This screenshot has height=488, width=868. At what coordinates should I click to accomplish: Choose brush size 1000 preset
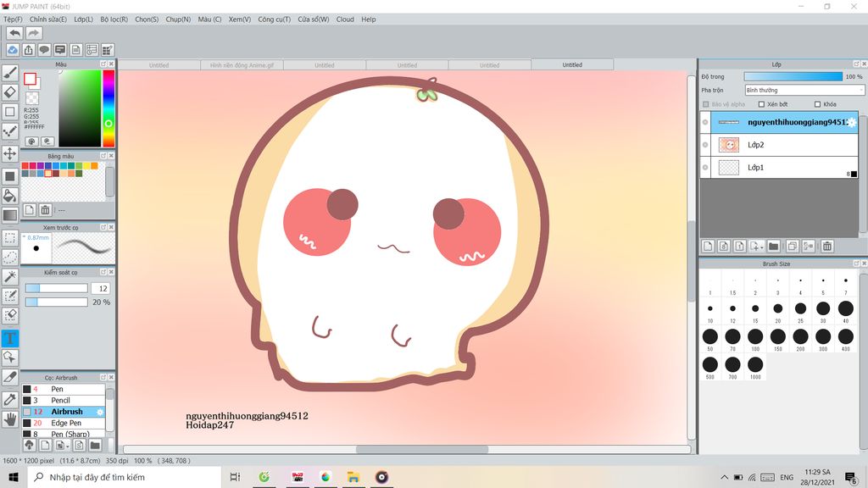[755, 367]
